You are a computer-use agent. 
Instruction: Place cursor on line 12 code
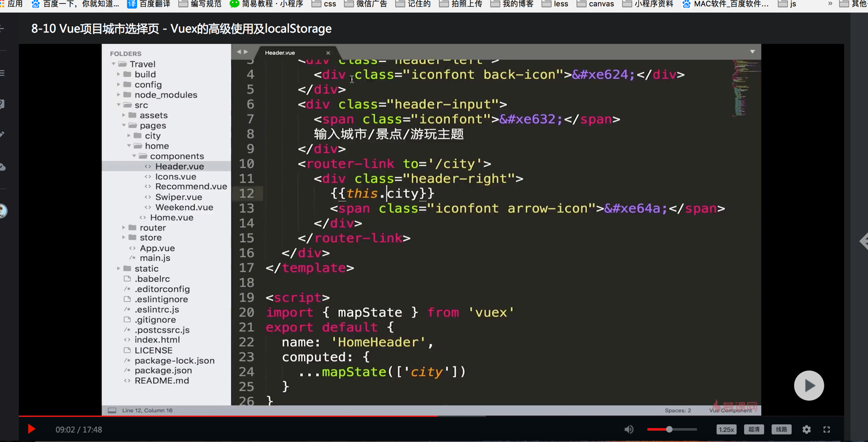383,193
